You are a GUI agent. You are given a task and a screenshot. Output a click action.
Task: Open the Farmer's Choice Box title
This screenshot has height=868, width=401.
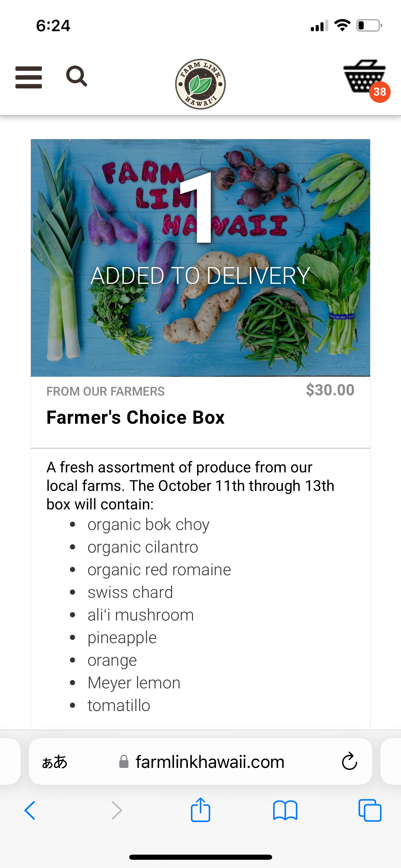coord(135,418)
